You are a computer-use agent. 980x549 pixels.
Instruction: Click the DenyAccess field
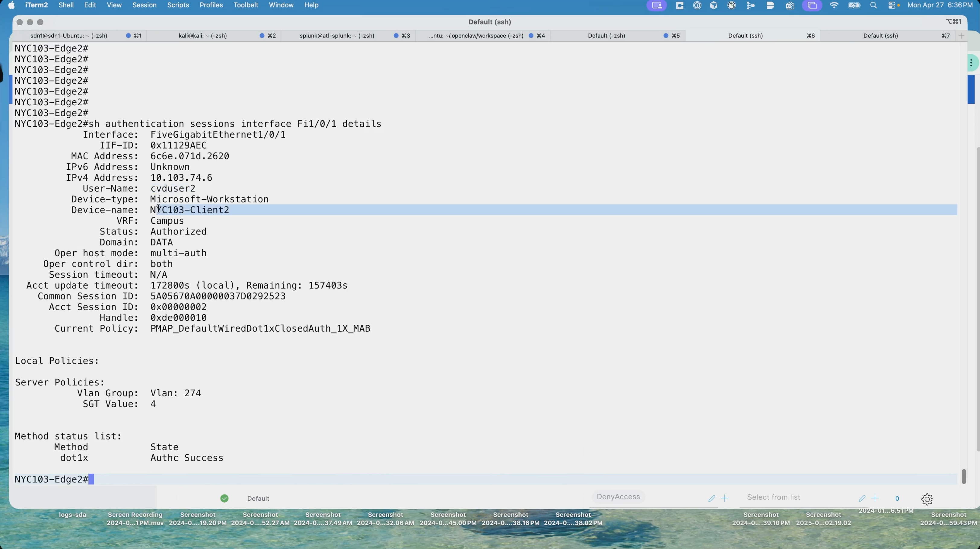[x=618, y=496]
